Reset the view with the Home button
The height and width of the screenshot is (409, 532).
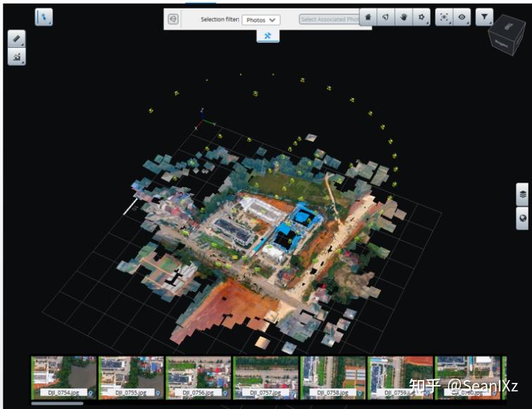(x=368, y=17)
